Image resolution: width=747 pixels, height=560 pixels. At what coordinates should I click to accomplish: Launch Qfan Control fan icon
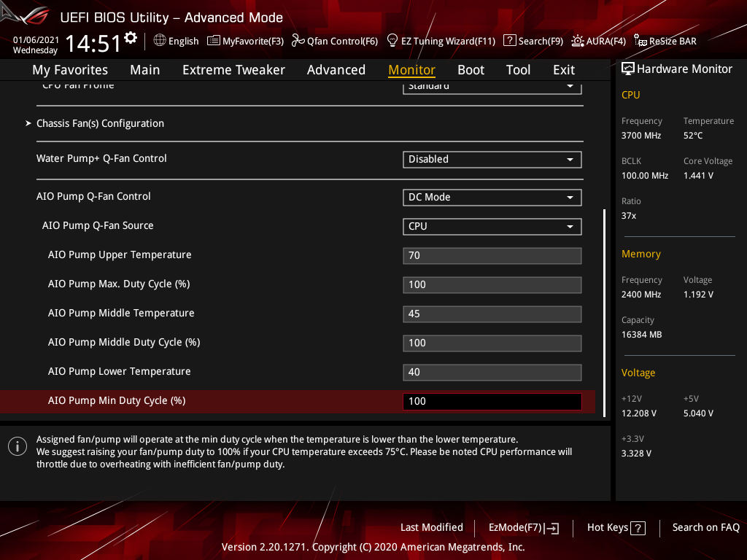(298, 41)
